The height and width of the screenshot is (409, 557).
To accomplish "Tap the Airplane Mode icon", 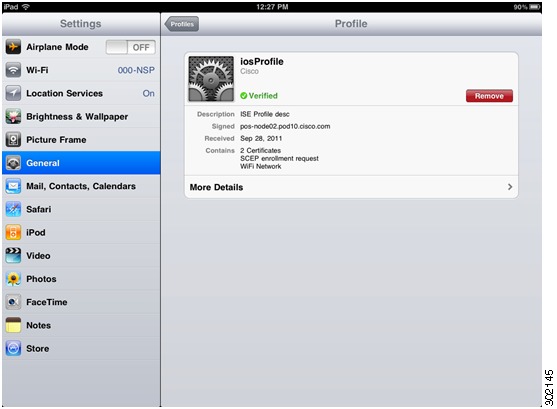I will coord(13,47).
